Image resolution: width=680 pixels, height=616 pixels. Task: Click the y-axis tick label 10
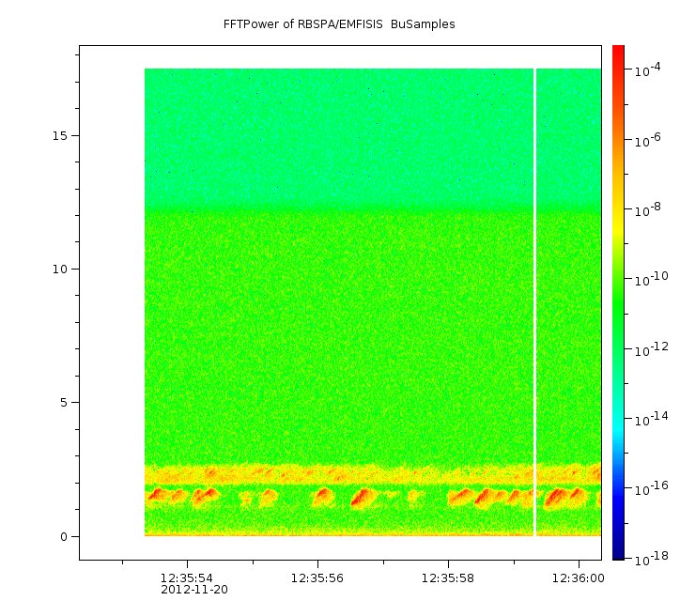point(59,269)
